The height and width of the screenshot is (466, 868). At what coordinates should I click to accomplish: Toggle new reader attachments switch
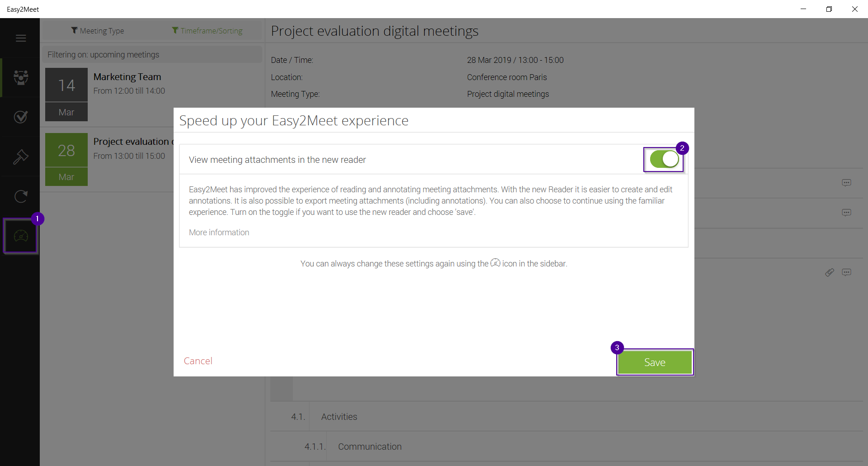pos(664,159)
